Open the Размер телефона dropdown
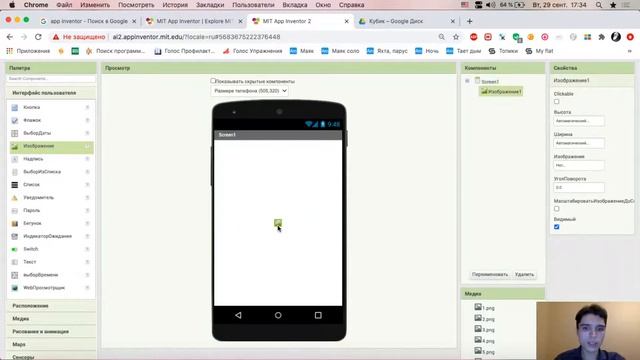The width and height of the screenshot is (640, 360). pyautogui.click(x=249, y=91)
